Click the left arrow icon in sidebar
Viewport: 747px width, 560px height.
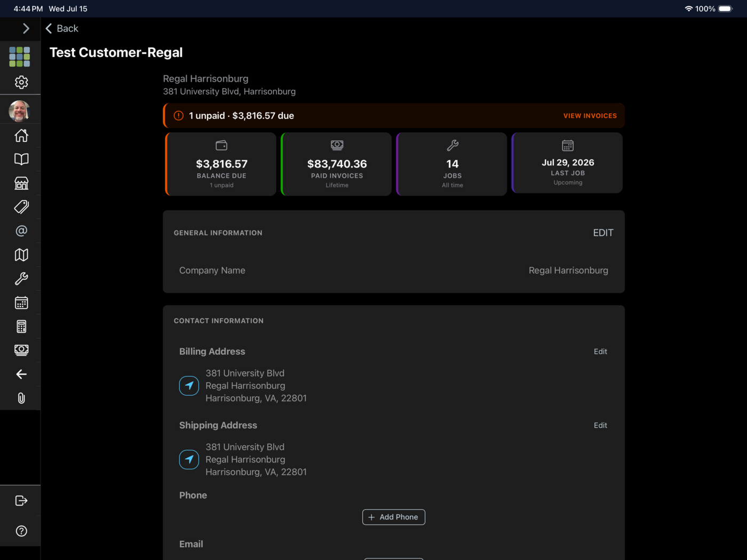point(21,374)
